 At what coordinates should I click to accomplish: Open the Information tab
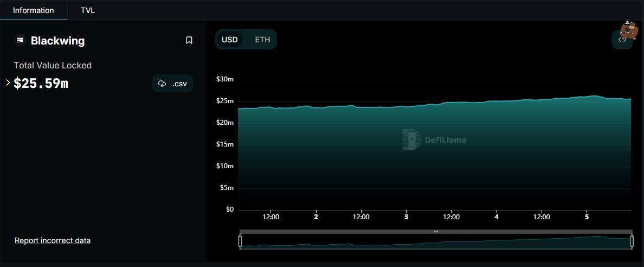pos(33,10)
